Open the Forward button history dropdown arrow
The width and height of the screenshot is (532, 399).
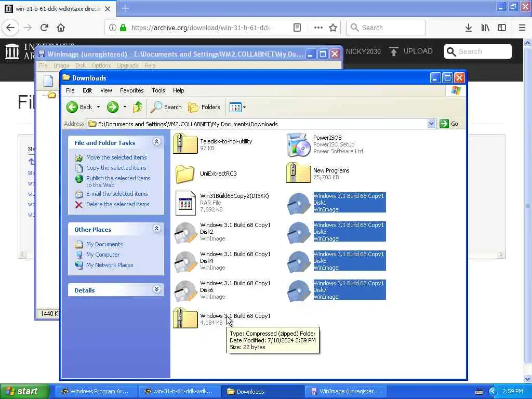coord(125,107)
